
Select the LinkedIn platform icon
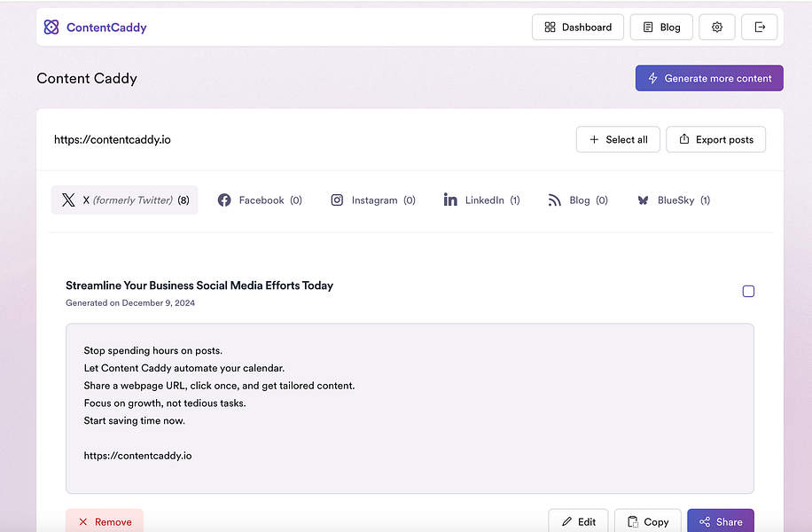click(451, 199)
